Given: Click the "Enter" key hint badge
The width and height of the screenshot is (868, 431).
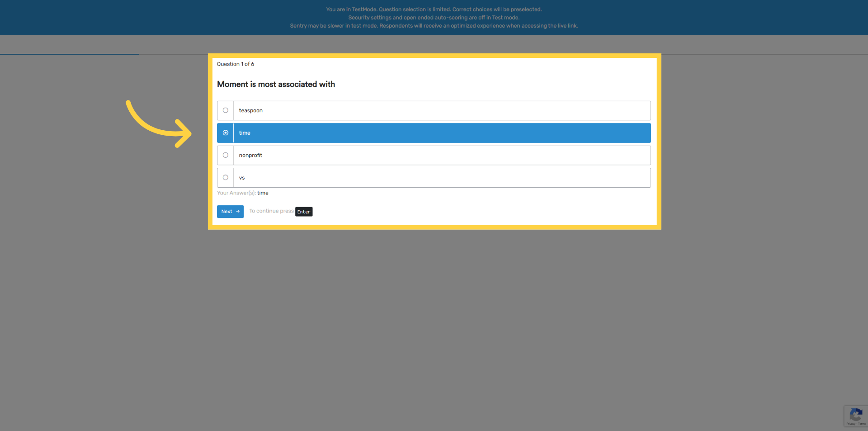Looking at the screenshot, I should 304,212.
